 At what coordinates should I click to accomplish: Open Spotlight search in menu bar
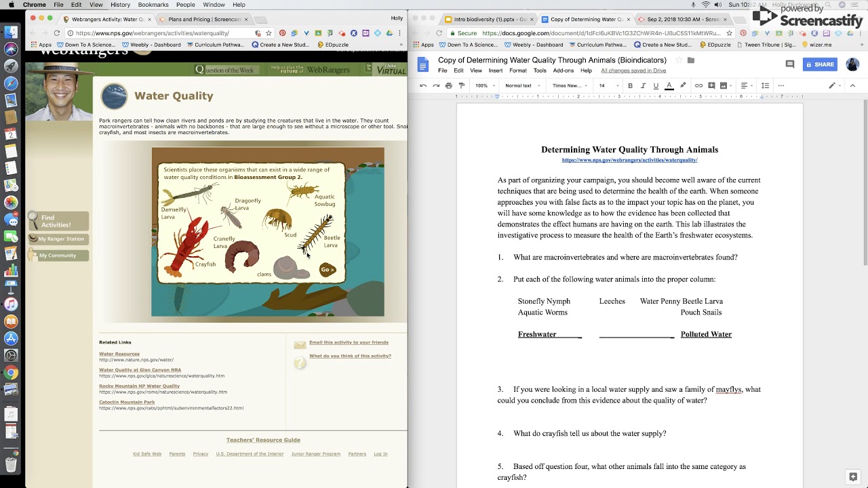tap(829, 5)
